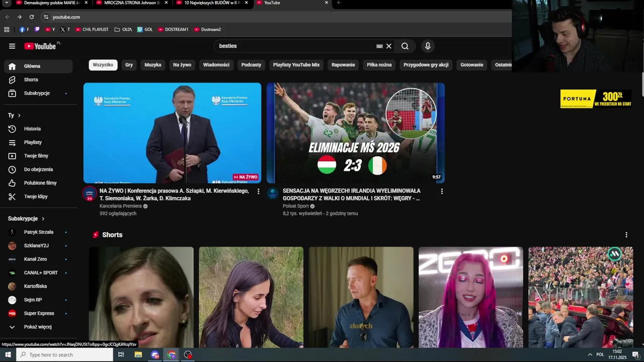Open the DOSTREAM1 bookmark
Image resolution: width=644 pixels, height=362 pixels.
tap(173, 30)
